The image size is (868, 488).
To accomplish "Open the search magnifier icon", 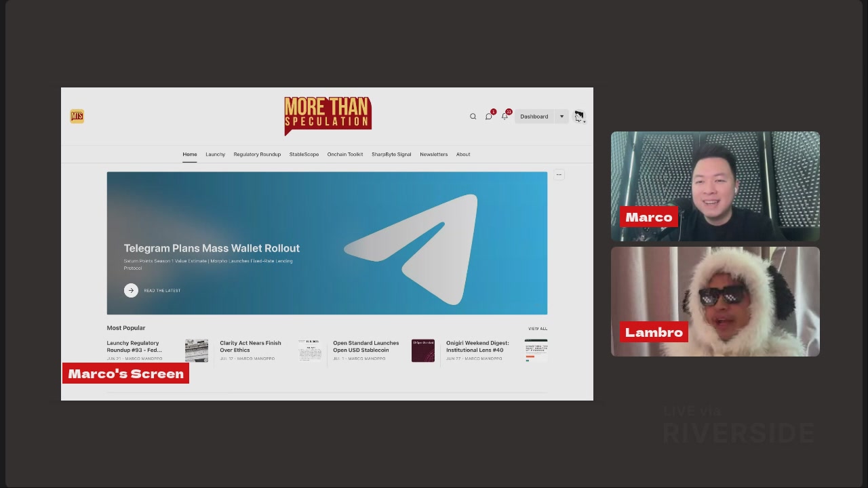I will (473, 117).
